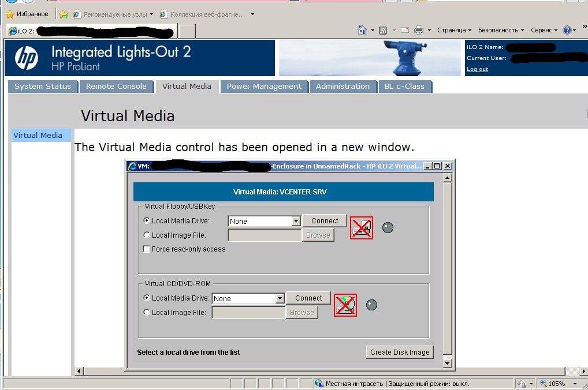Open the Коллекция веб-фрагментов favorites link
The image size is (588, 390).
[203, 14]
